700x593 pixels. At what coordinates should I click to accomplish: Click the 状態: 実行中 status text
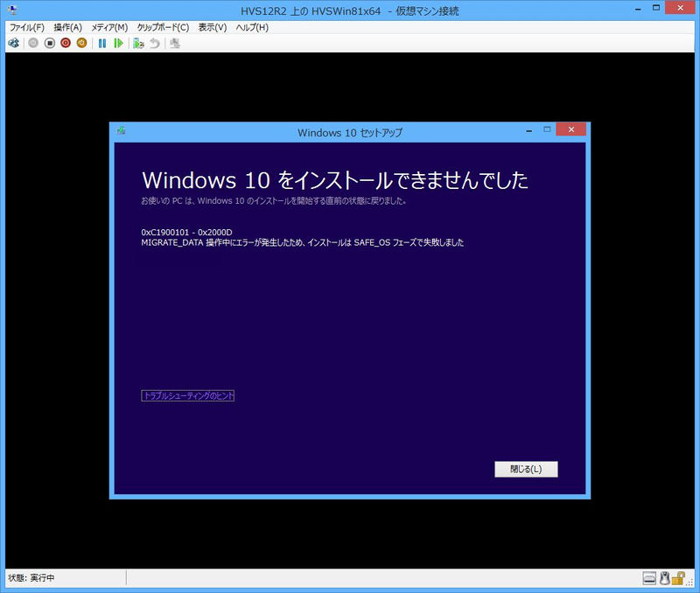(31, 578)
